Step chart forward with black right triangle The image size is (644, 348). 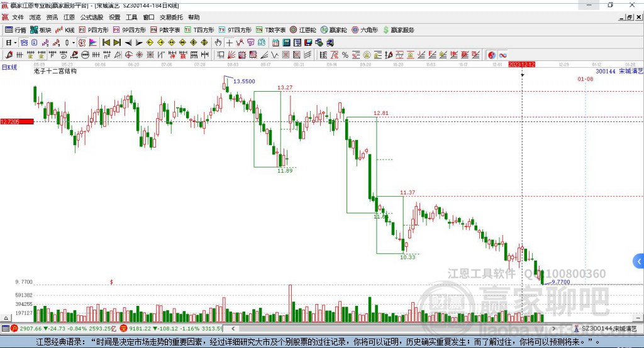139,43
